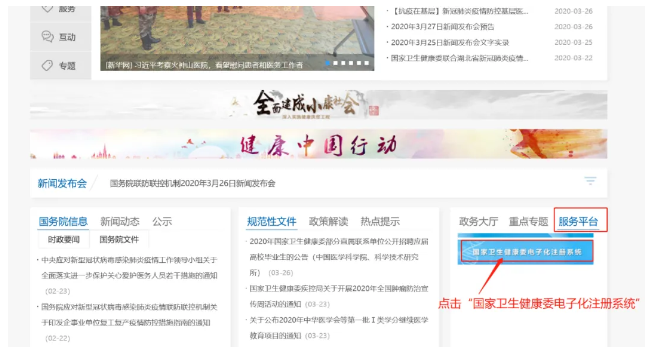This screenshot has width=645, height=360.
Task: Switch to the 规范性文件 tab
Action: pos(271,221)
